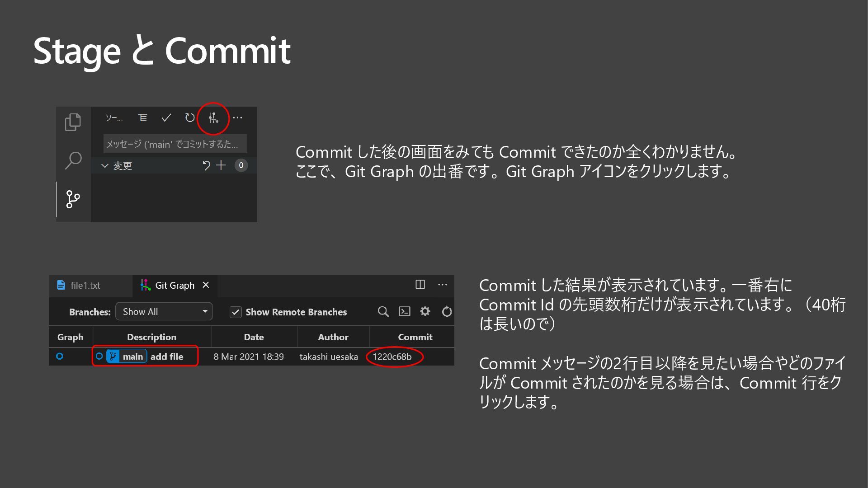This screenshot has width=868, height=488.
Task: Open Git Graph repository settings gear
Action: (x=425, y=311)
